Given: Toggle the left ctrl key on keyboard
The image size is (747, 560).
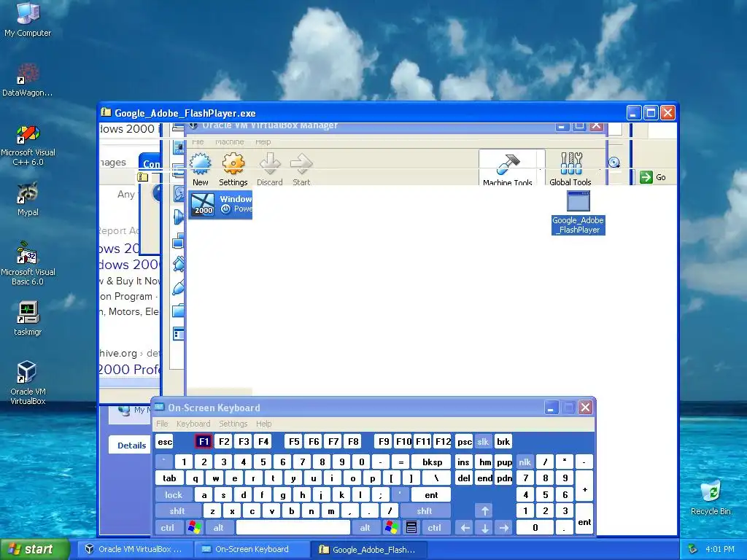Looking at the screenshot, I should click(168, 528).
